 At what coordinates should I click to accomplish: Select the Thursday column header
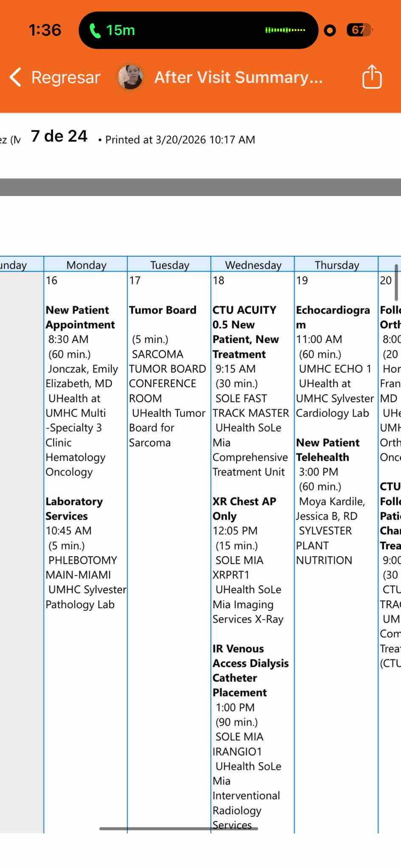(x=337, y=265)
